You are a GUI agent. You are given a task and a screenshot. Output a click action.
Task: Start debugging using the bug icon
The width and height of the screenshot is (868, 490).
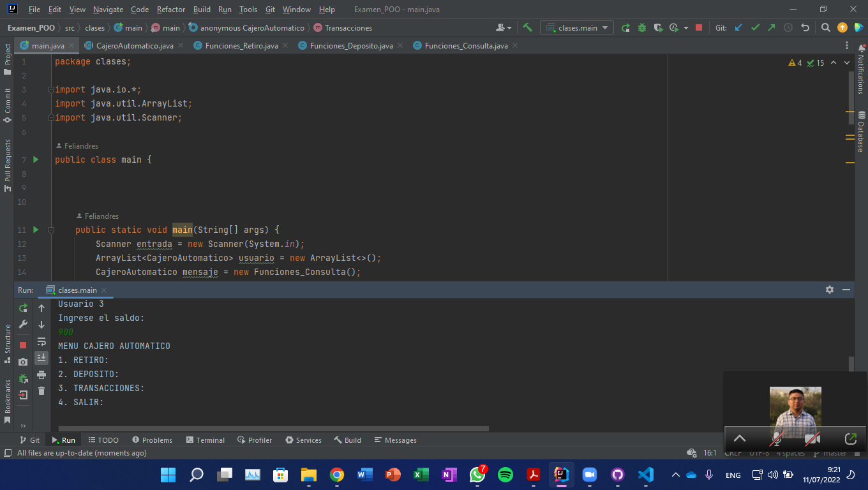point(641,27)
